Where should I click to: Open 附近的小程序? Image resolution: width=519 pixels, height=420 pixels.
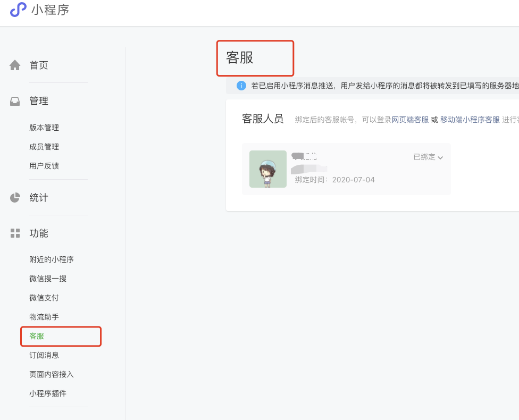pyautogui.click(x=51, y=259)
